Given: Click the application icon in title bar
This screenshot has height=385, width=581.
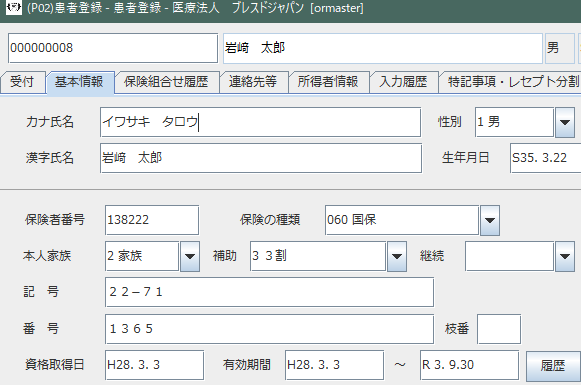Looking at the screenshot, I should pyautogui.click(x=14, y=7).
